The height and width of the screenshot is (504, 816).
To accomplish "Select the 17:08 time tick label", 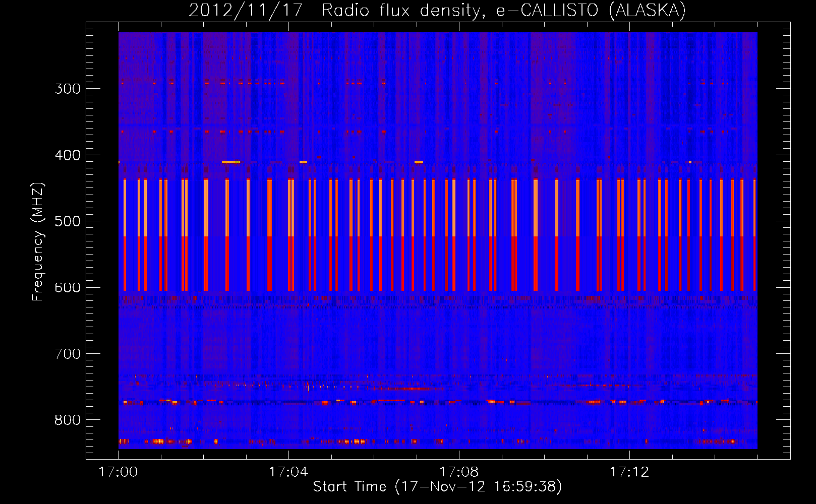I will 459,472.
